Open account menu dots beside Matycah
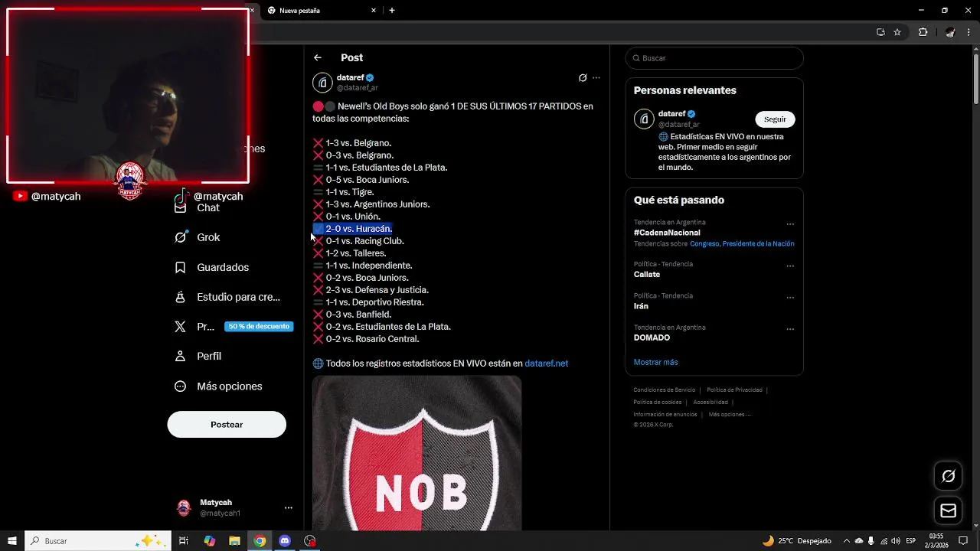 click(x=289, y=507)
